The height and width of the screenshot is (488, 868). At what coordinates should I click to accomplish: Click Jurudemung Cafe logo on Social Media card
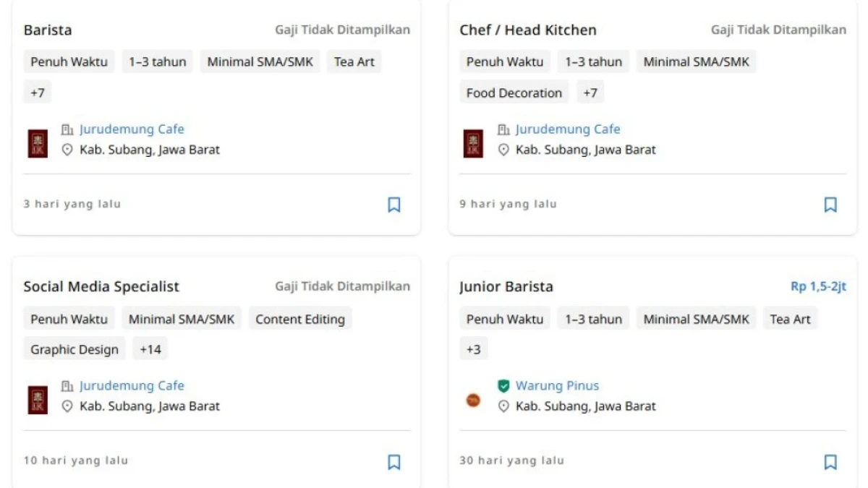(x=38, y=400)
